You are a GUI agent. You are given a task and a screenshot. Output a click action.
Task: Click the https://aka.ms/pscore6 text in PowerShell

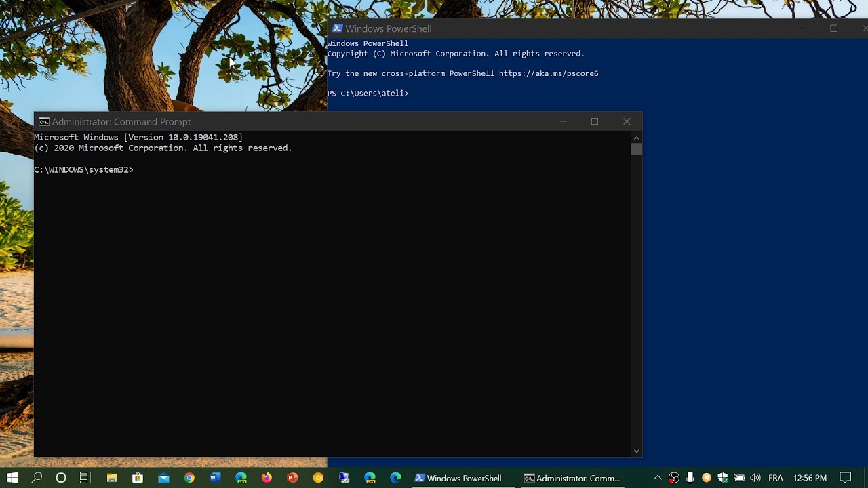point(549,73)
